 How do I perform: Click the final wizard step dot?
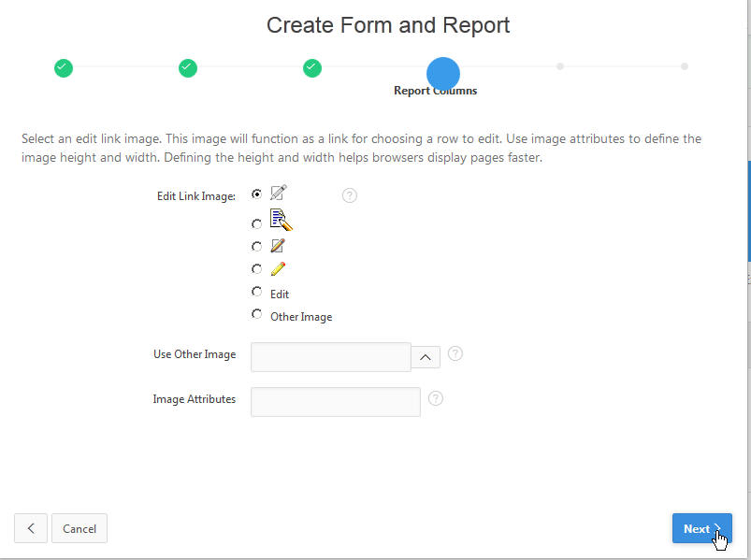[685, 66]
